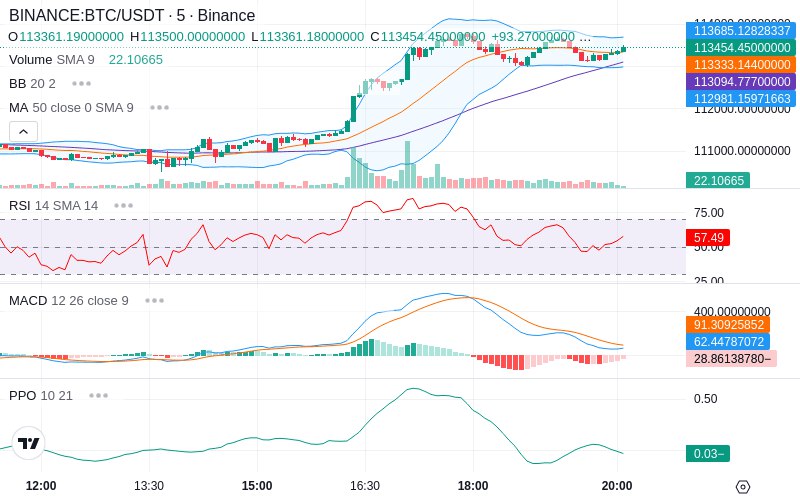Screen dimensions: 800x500
Task: Select the RSI 14 SMA 14 legend label
Action: (54, 206)
